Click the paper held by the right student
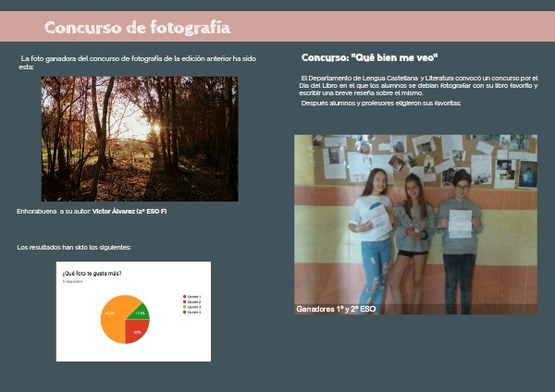The height and width of the screenshot is (392, 555). pyautogui.click(x=460, y=222)
